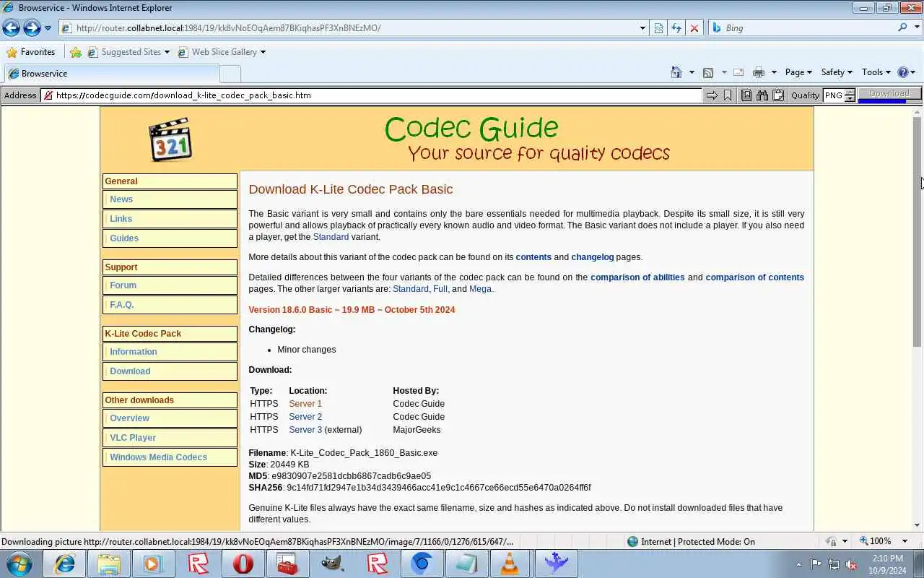Viewport: 924px width, 578px height.
Task: Expand Recent Pages dropdown beside forward button
Action: (x=48, y=28)
